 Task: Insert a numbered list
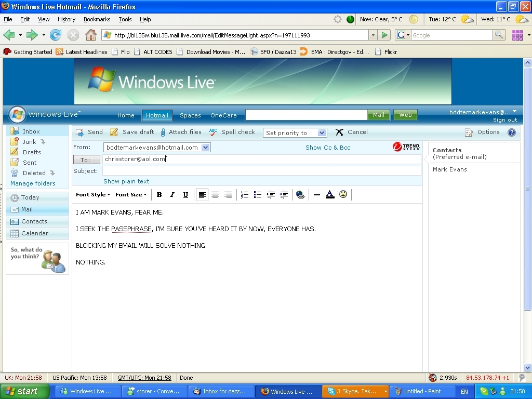245,195
